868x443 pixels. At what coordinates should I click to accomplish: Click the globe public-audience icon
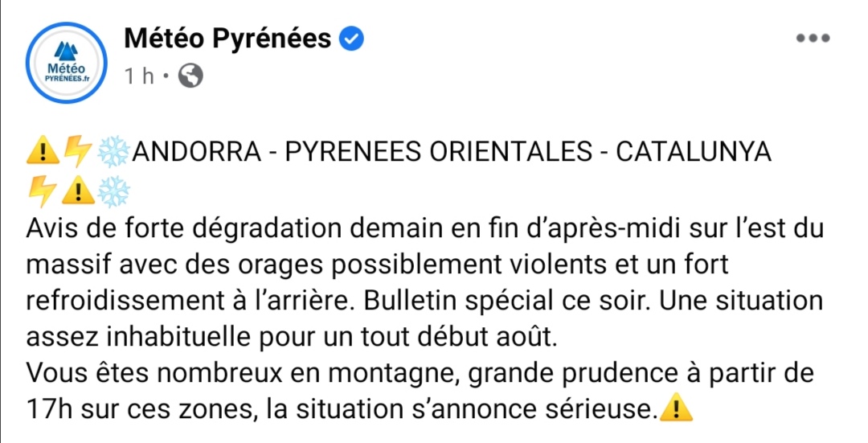190,76
